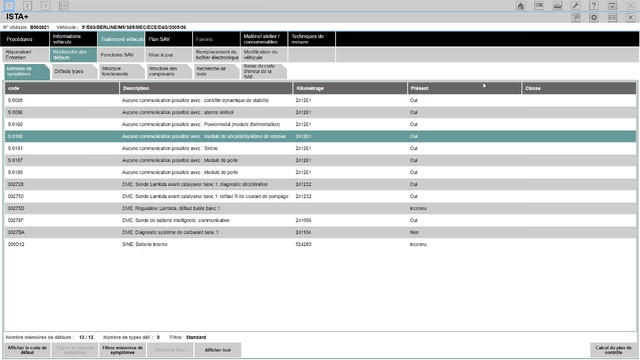This screenshot has height=360, width=640.
Task: Select Remplacement du boîtier électronique
Action: pos(216,55)
